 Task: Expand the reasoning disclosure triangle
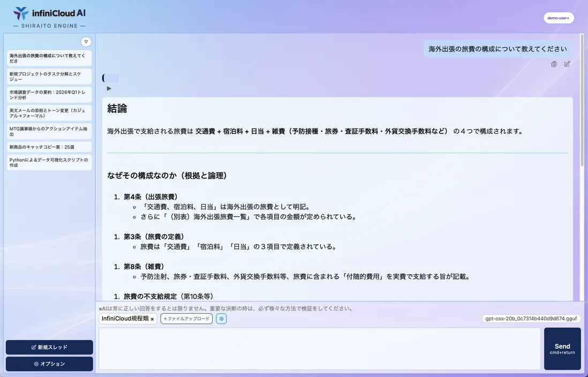pos(109,88)
